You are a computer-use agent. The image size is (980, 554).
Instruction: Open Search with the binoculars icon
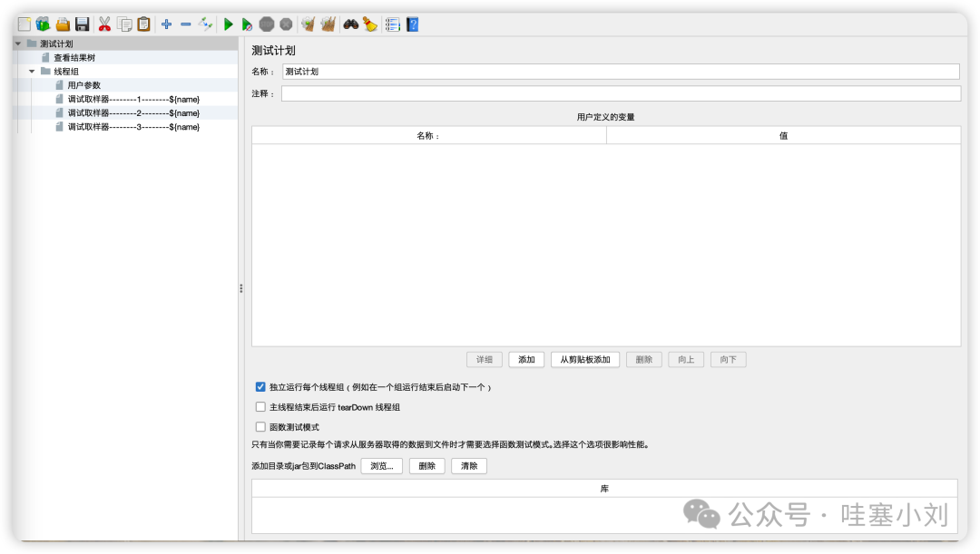pos(350,24)
